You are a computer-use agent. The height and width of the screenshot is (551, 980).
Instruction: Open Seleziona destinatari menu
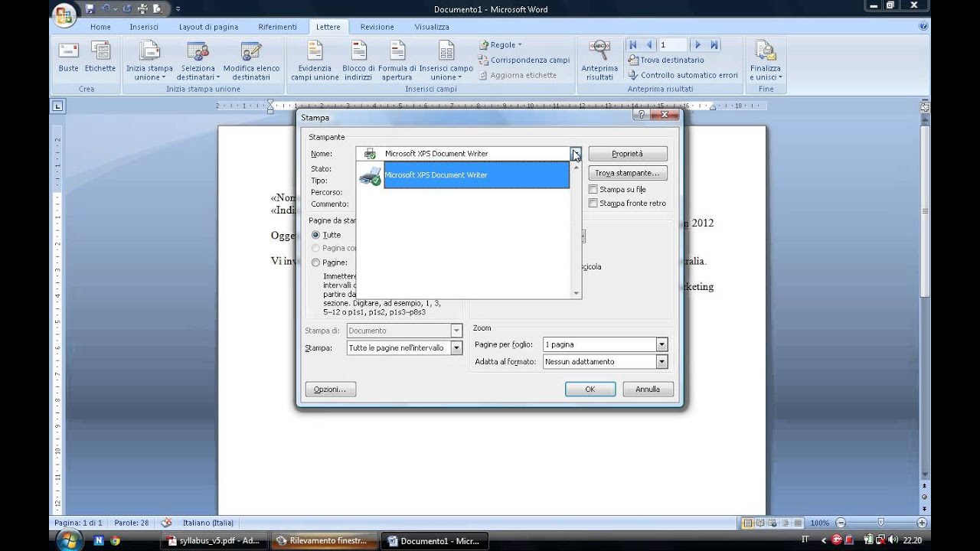(x=198, y=61)
